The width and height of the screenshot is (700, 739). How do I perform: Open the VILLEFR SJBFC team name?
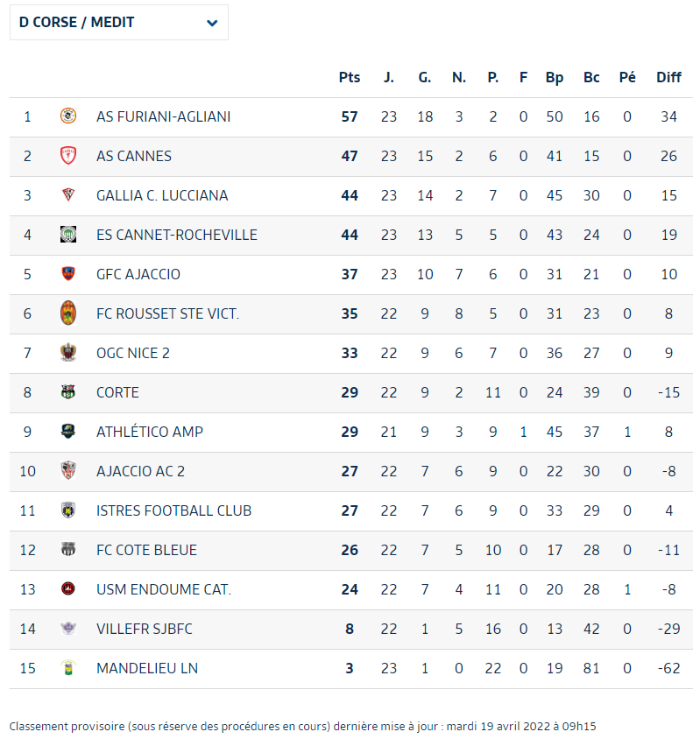coord(145,629)
